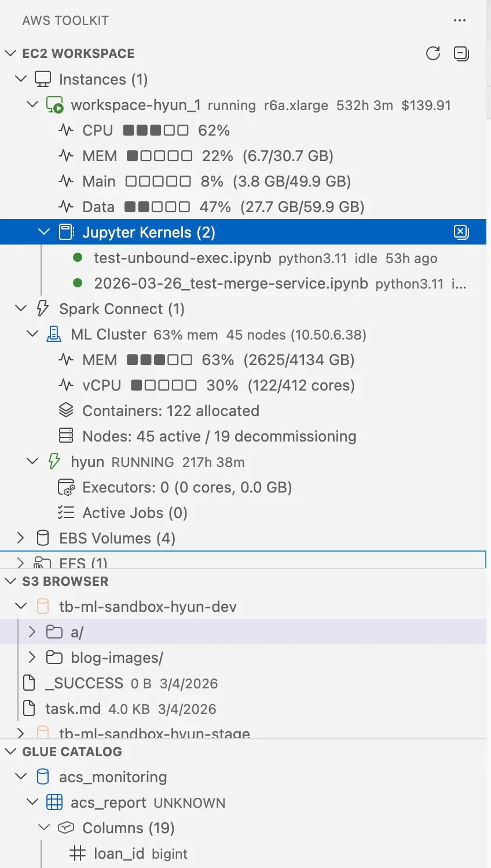Collapse the tb-ml-sandbox-hyun-dev bucket
Screen dimensions: 491x868
[x=21, y=607]
